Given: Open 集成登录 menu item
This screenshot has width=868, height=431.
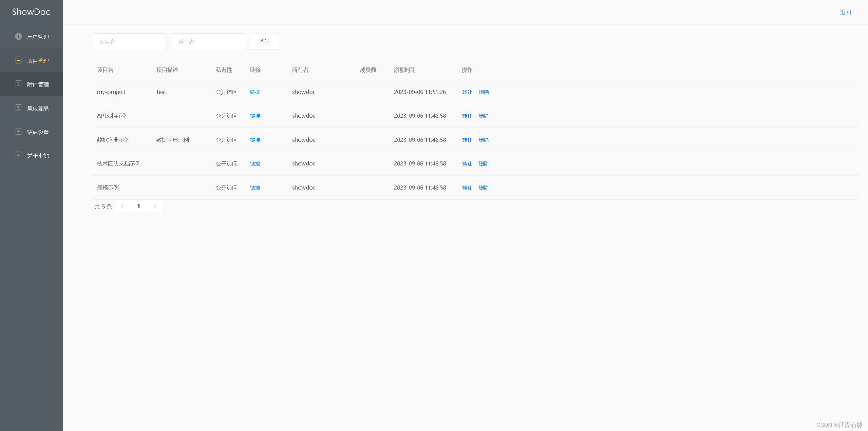Looking at the screenshot, I should [x=32, y=108].
